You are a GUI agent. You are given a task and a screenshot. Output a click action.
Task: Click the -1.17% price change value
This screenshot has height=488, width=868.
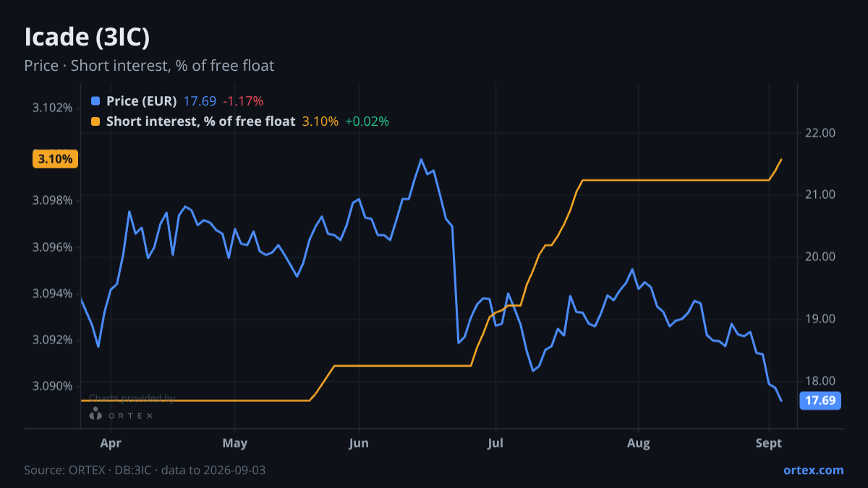click(243, 101)
